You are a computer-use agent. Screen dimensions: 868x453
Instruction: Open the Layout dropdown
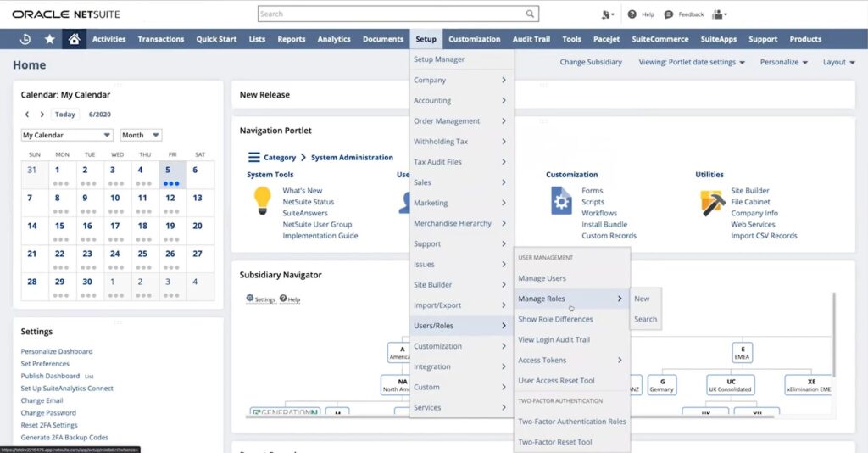point(838,62)
